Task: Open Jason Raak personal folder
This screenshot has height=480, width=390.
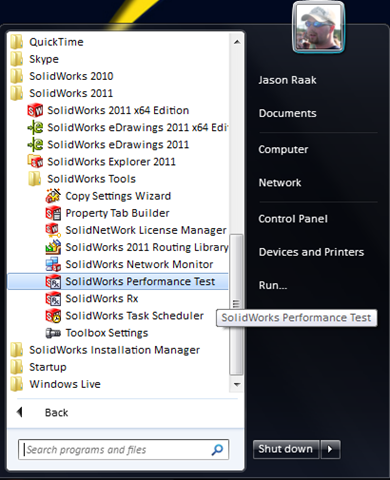Action: pyautogui.click(x=287, y=80)
